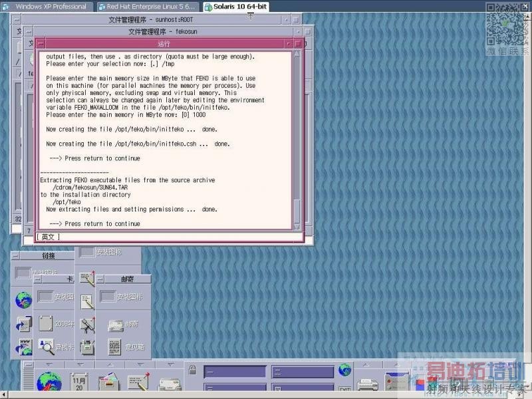
Task: Click the pinned note icon at the top of the middle subpanel
Action: [x=87, y=279]
